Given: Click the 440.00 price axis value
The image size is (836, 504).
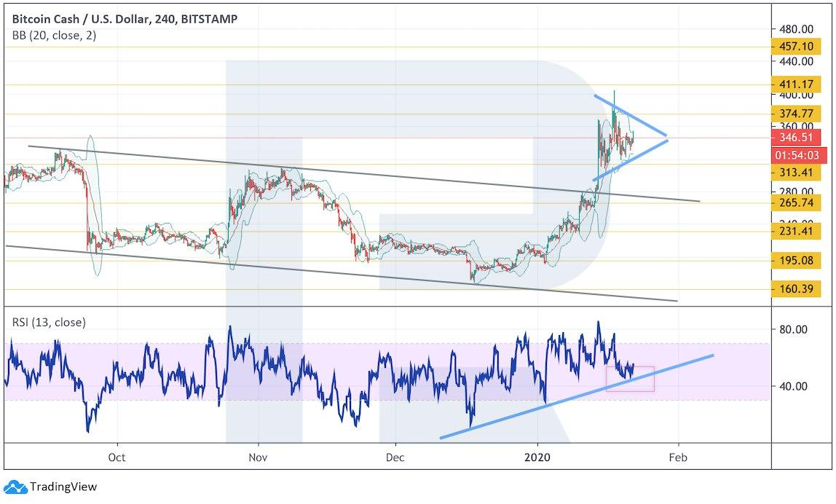Looking at the screenshot, I should point(796,61).
